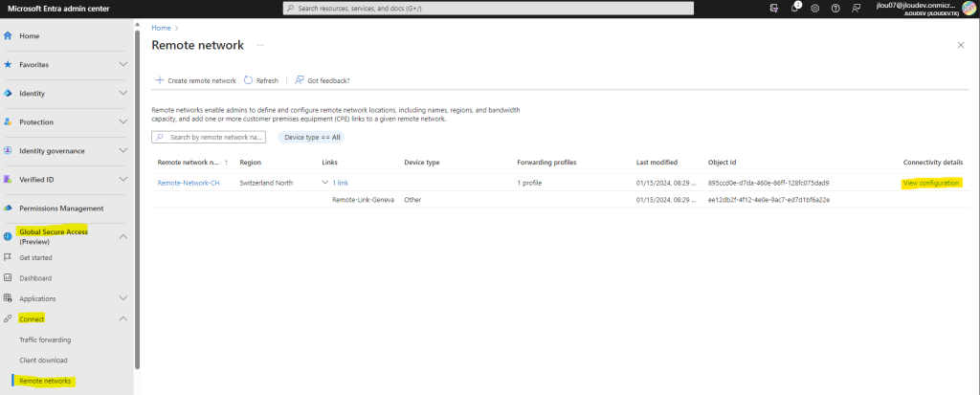
Task: Click the feedback icon in top header
Action: 856,8
